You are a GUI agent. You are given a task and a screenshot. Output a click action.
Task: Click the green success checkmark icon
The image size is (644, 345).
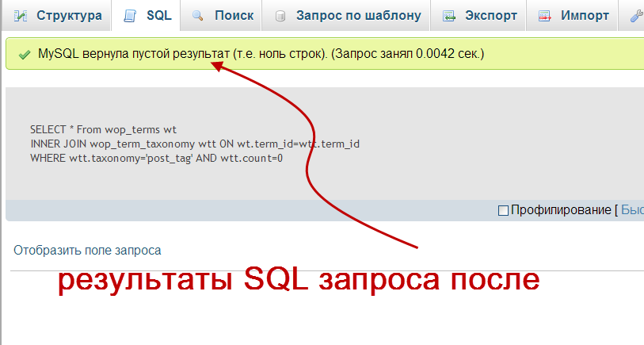click(x=25, y=54)
